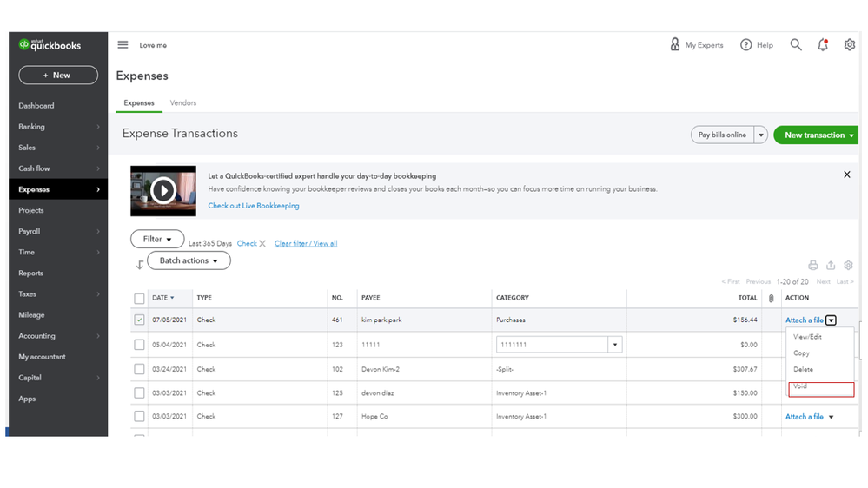Click the $307.67 total cell
This screenshot has height=488, width=868.
pyautogui.click(x=744, y=369)
